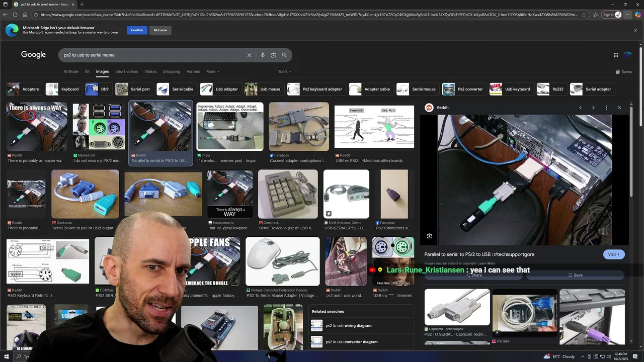
Task: Start a voice search with the microphone
Action: (x=263, y=55)
